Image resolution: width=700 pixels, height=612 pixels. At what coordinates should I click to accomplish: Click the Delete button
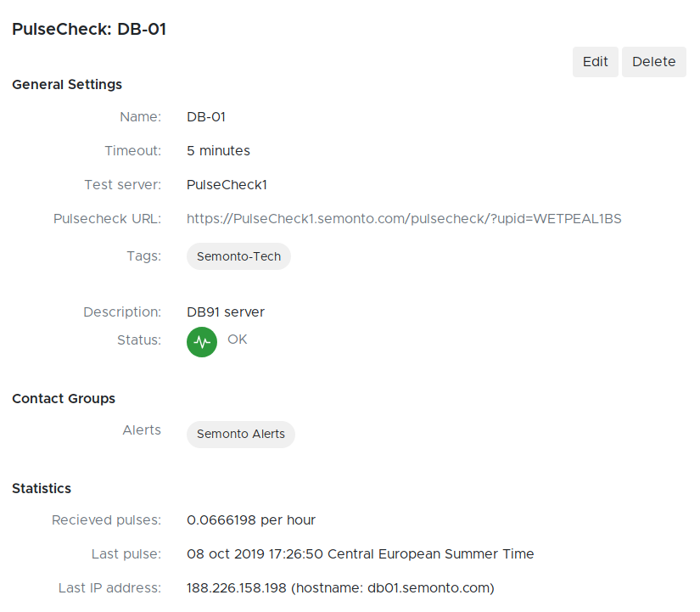[653, 62]
